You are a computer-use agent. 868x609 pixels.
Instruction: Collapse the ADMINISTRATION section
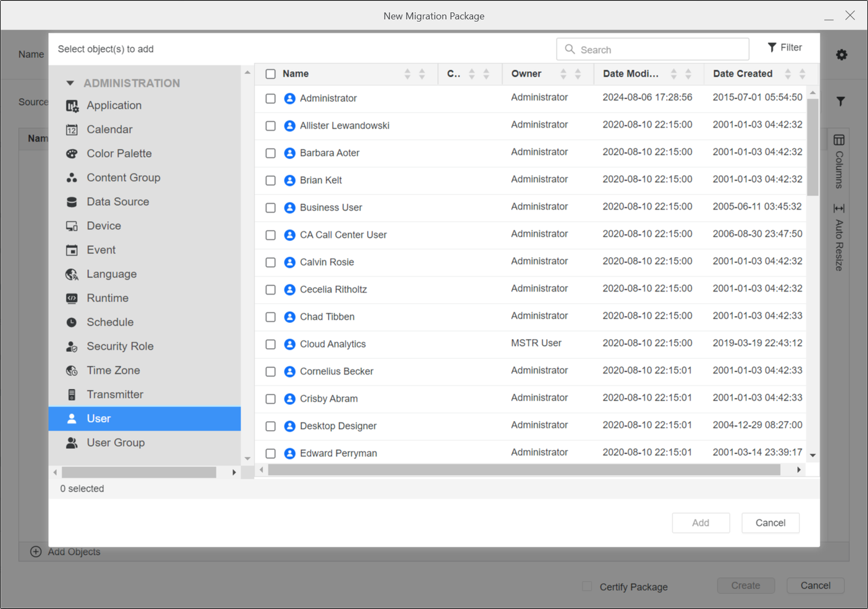[71, 83]
